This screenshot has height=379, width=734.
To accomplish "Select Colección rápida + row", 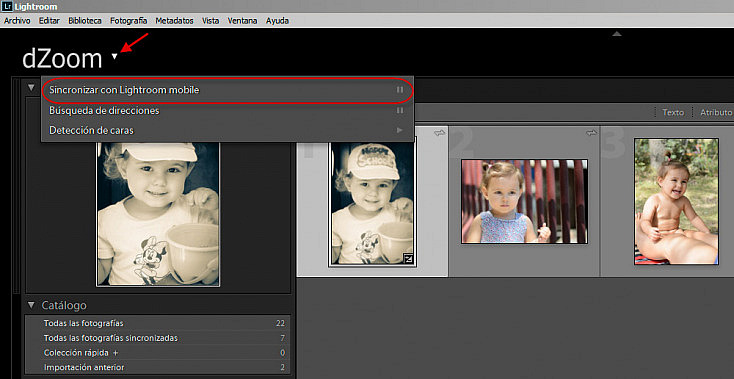I will point(158,353).
